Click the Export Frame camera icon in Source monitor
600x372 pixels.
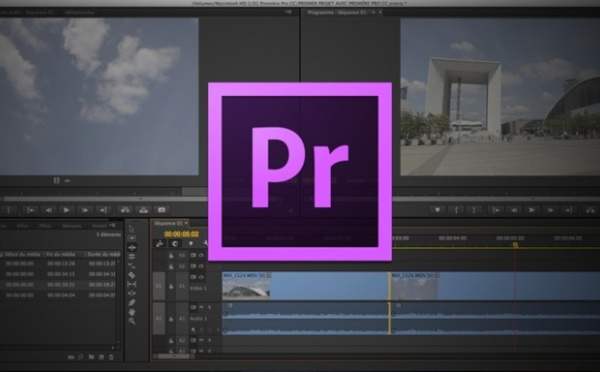(162, 210)
